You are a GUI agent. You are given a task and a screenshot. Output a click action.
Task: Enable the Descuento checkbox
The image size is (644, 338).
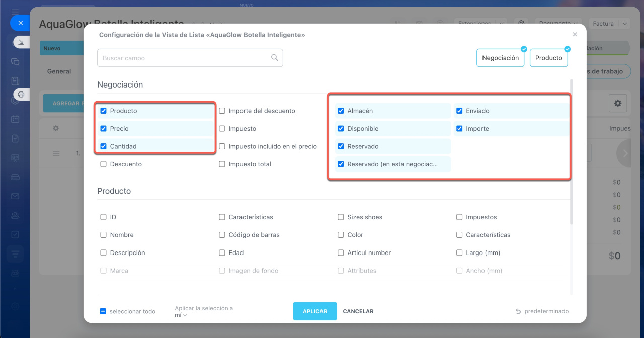pos(103,164)
